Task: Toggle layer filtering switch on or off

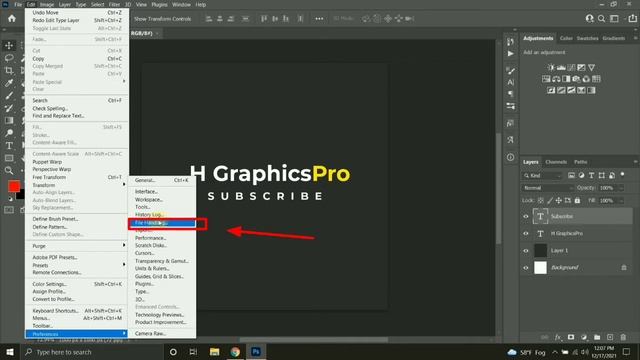Action: (622, 175)
